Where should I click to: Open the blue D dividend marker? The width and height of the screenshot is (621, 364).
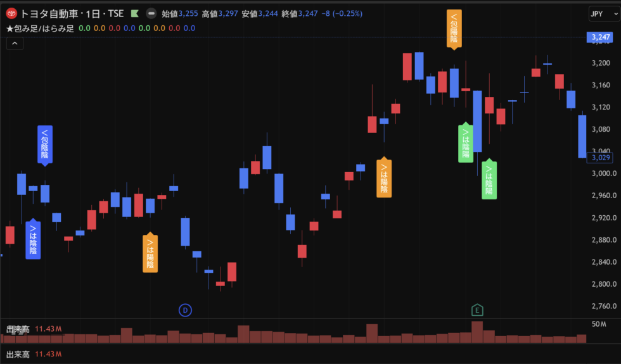(185, 310)
